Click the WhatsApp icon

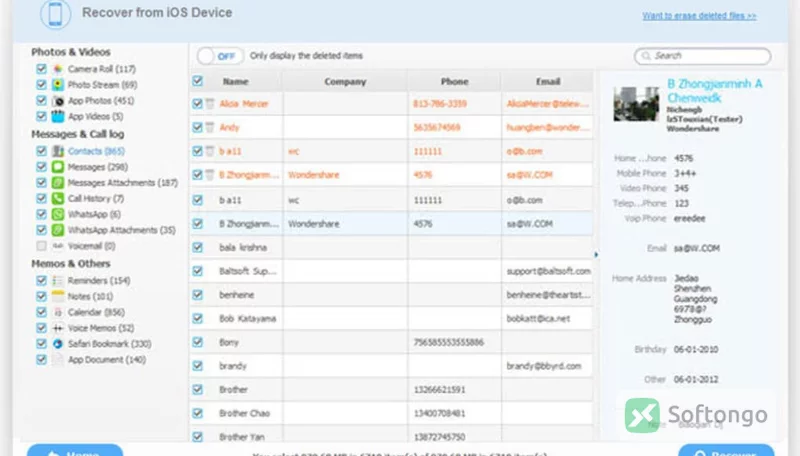coord(58,214)
